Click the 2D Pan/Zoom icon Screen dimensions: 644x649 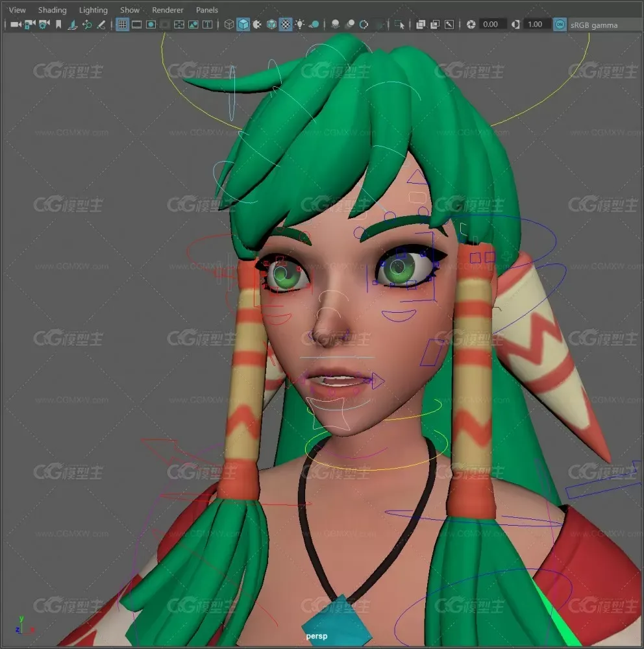87,25
